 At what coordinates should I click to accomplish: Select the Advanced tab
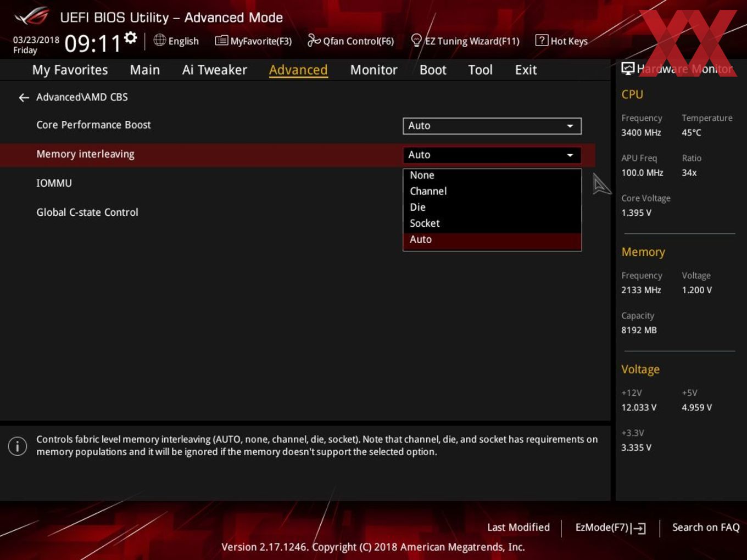[298, 70]
